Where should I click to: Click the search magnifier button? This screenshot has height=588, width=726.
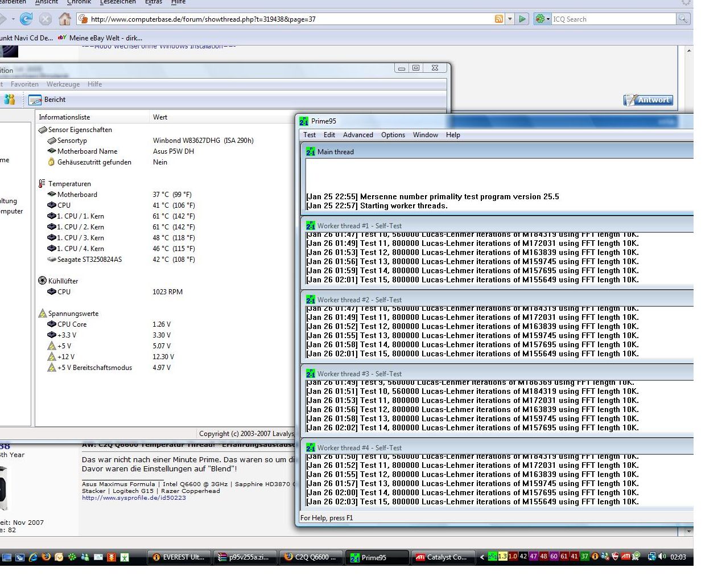(x=683, y=19)
